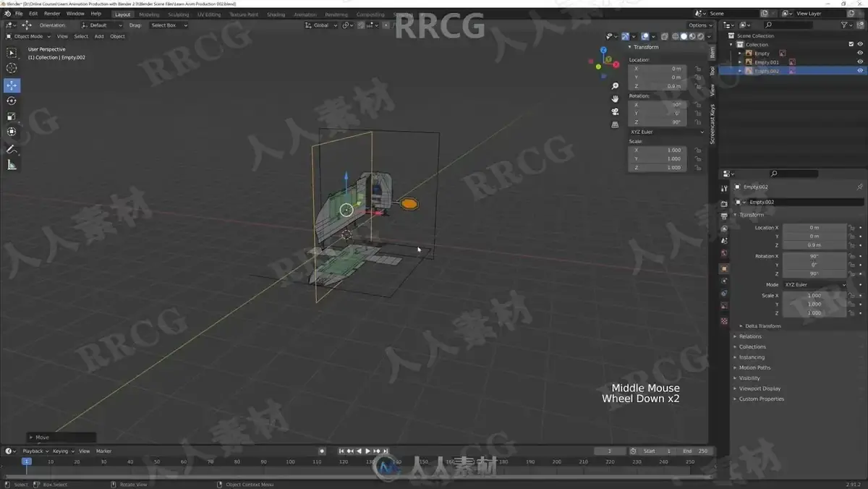Toggle visibility eye for Empty.001 in outliner
The image size is (868, 489).
click(x=860, y=62)
